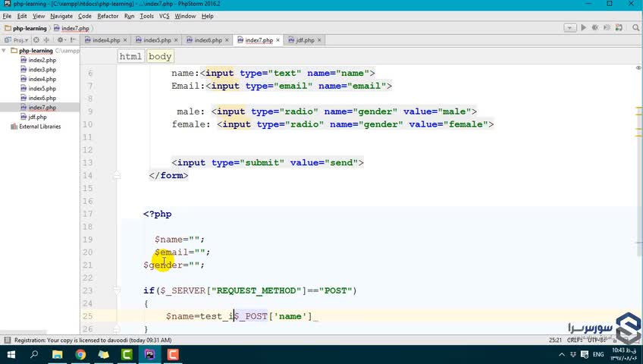Close the index6.php tab
The height and width of the screenshot is (364, 643).
click(x=227, y=39)
